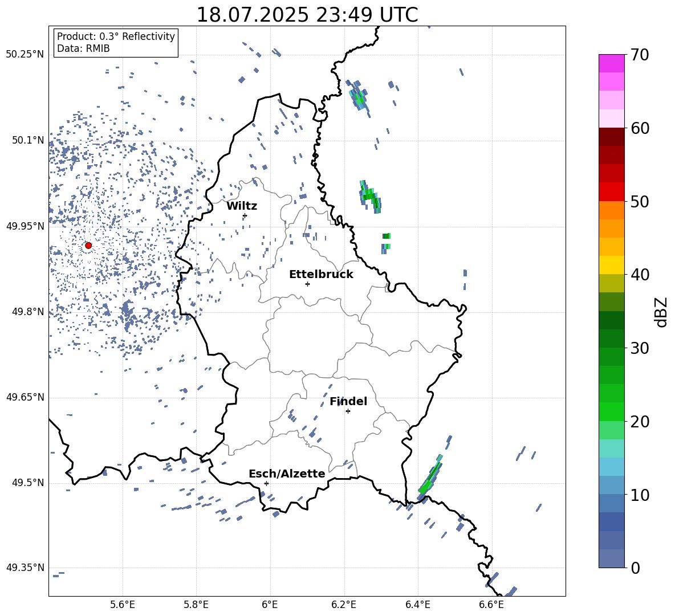The height and width of the screenshot is (616, 675).
Task: Click the 5.8°E longitude label
Action: (x=196, y=605)
